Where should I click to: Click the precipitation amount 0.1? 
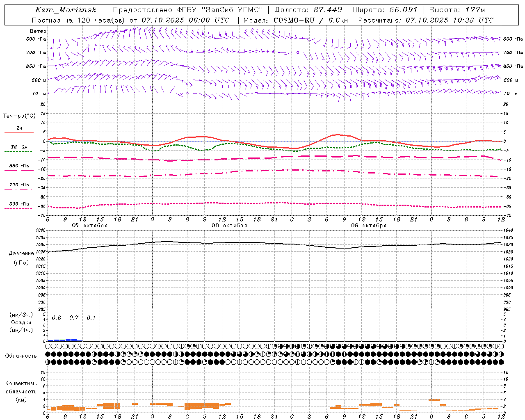(x=91, y=318)
